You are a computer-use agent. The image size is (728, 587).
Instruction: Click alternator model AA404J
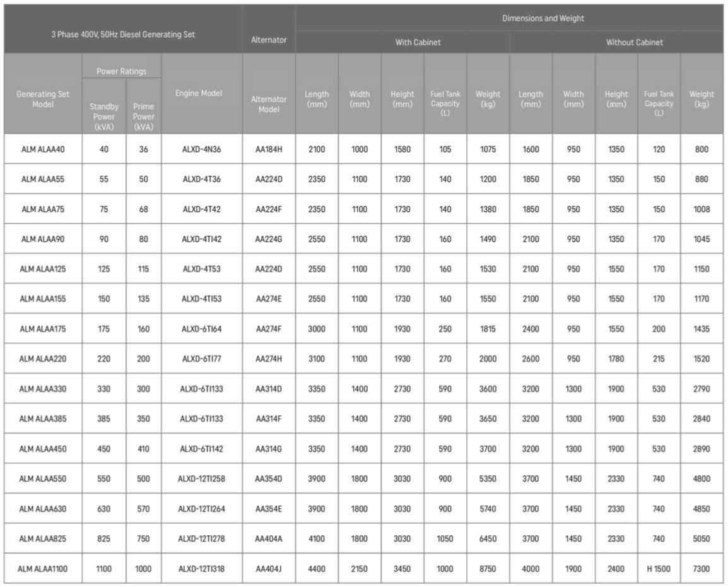(x=269, y=569)
